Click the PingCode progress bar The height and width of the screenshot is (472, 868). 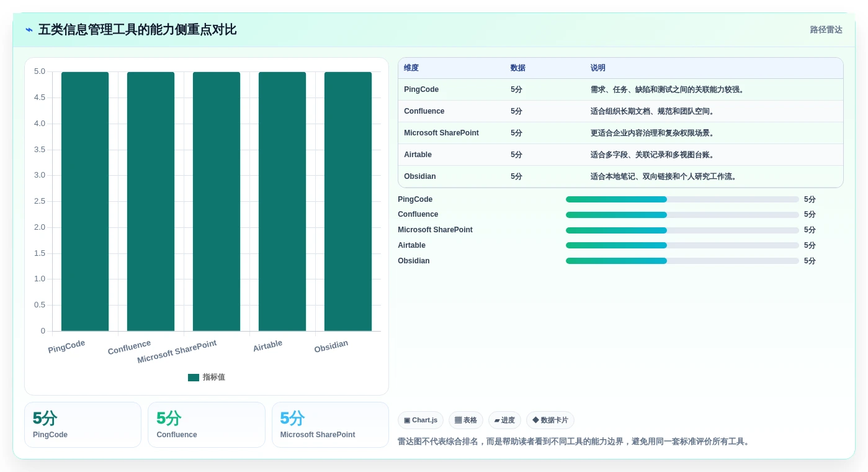tap(682, 199)
